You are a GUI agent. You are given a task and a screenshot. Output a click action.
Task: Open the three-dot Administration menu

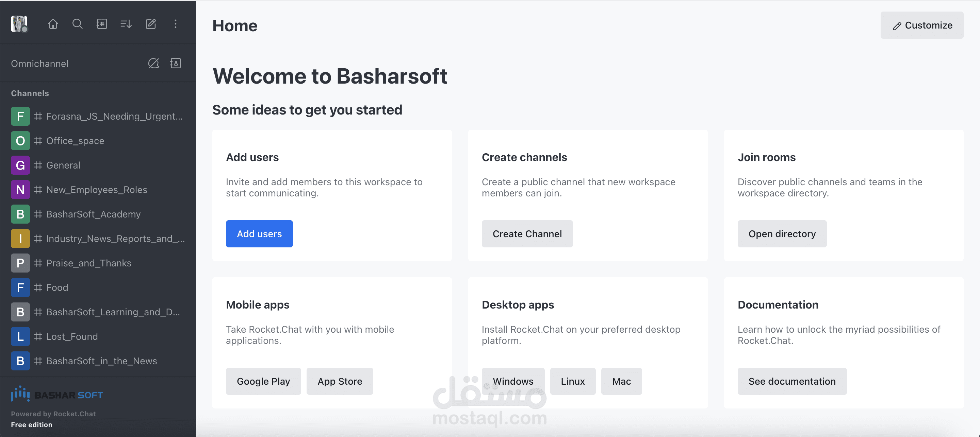[175, 24]
